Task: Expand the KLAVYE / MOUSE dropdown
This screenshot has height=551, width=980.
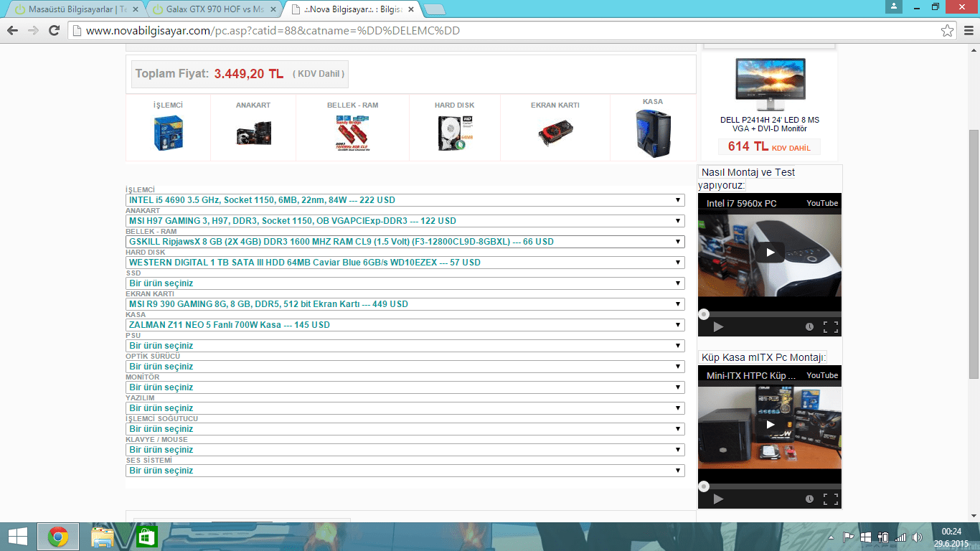Action: point(405,450)
